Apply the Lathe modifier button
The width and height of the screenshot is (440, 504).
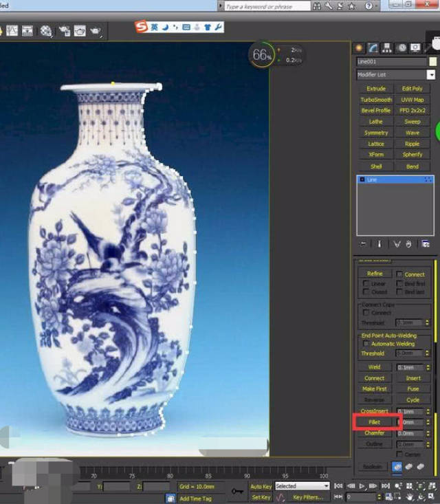(x=375, y=122)
